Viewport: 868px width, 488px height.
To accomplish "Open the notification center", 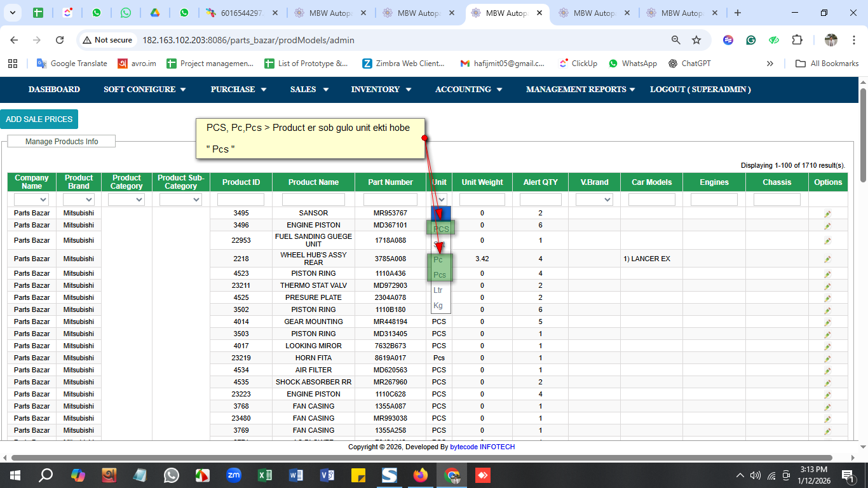I will click(x=847, y=475).
